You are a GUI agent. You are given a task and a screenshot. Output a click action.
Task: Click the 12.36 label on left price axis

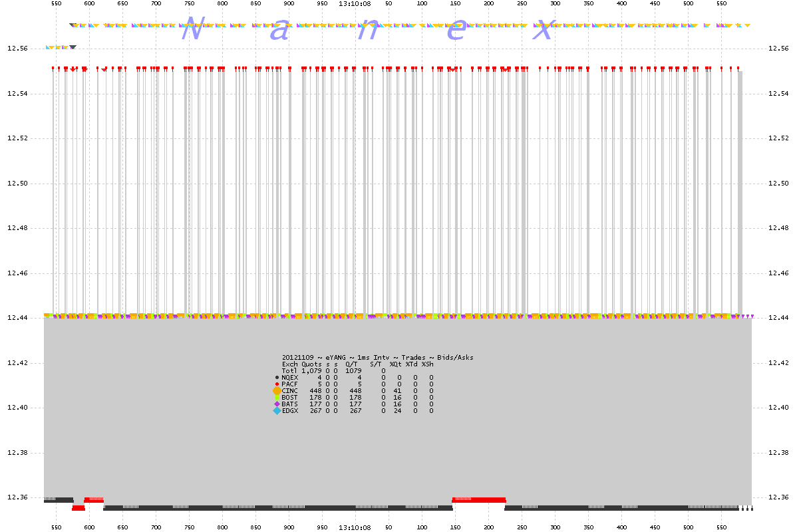point(17,497)
